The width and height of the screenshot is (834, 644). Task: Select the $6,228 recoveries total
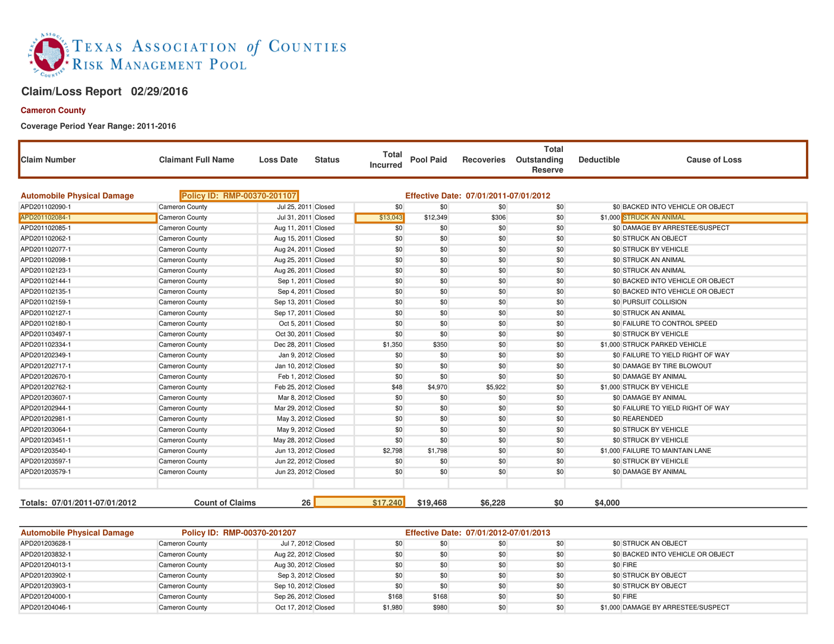click(x=493, y=503)
